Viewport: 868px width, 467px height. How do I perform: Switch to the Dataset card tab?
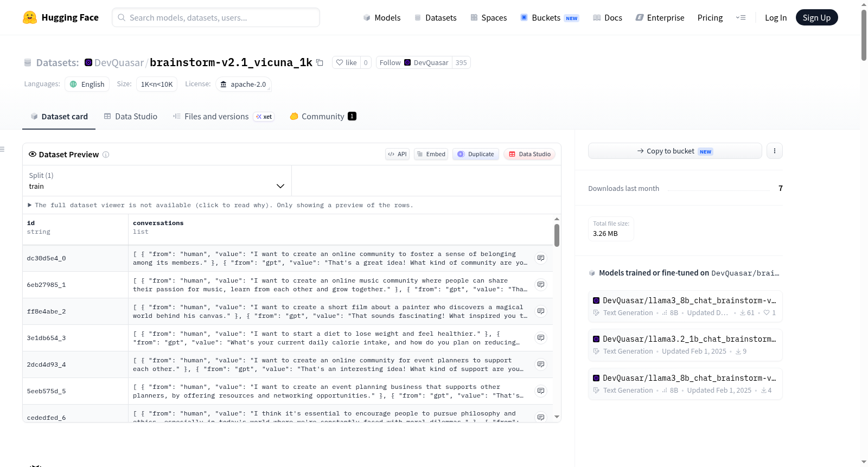pyautogui.click(x=59, y=117)
